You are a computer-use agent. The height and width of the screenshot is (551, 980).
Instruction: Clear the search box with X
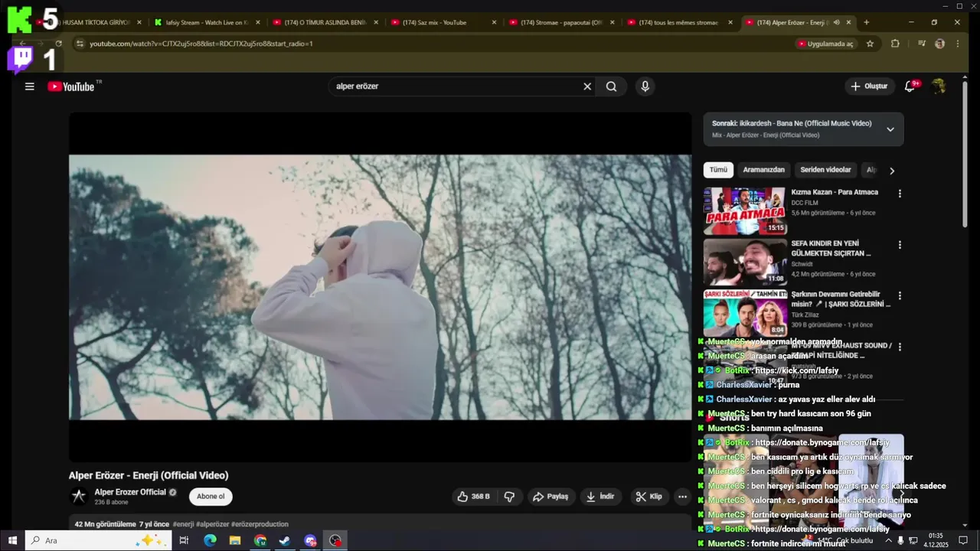[587, 86]
